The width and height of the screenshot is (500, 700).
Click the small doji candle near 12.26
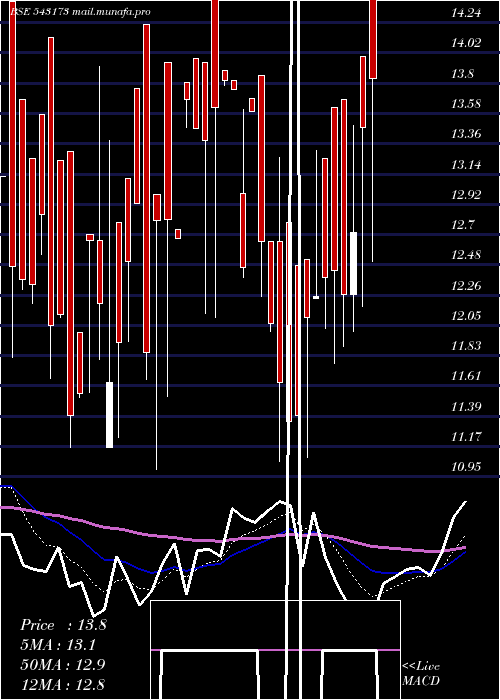click(316, 297)
